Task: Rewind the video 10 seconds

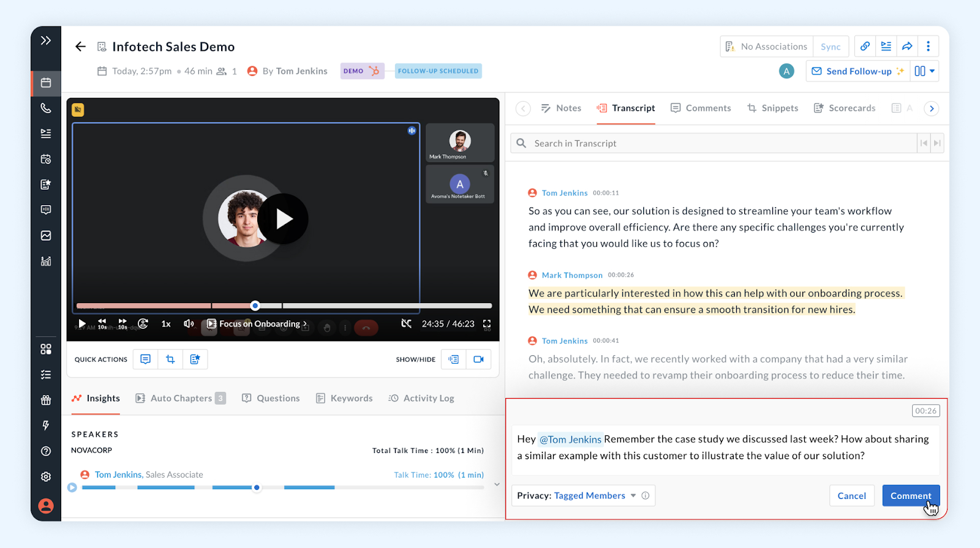Action: (102, 323)
